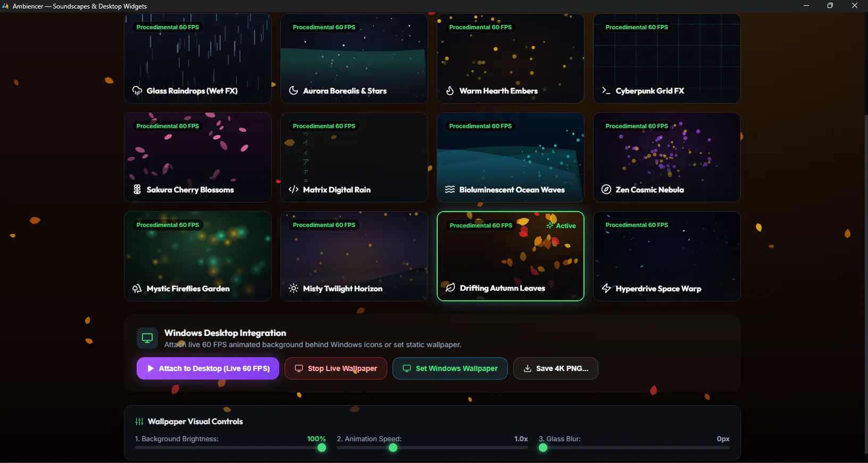This screenshot has height=463, width=868.
Task: Click the terminal prompt icon on Cyberpunk Grid FX
Action: pyautogui.click(x=606, y=90)
